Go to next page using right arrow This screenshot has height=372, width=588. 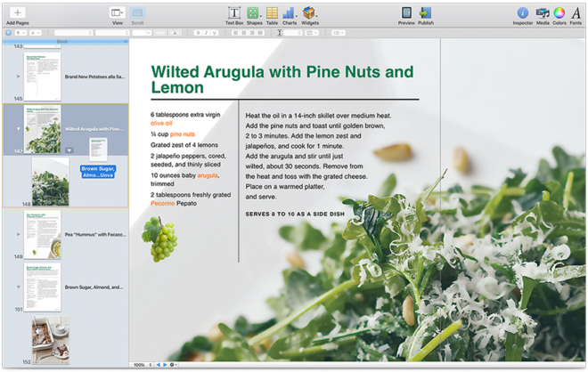coord(165,365)
